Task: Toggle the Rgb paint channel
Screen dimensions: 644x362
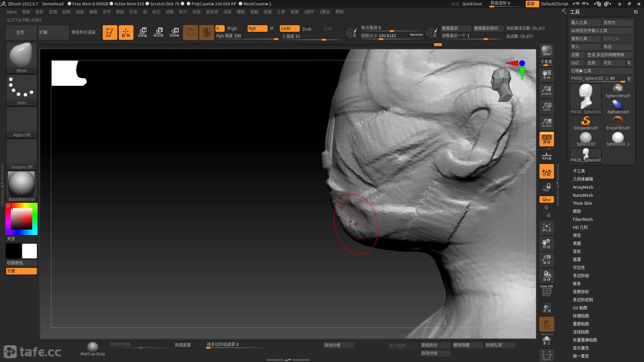Action: tap(257, 28)
